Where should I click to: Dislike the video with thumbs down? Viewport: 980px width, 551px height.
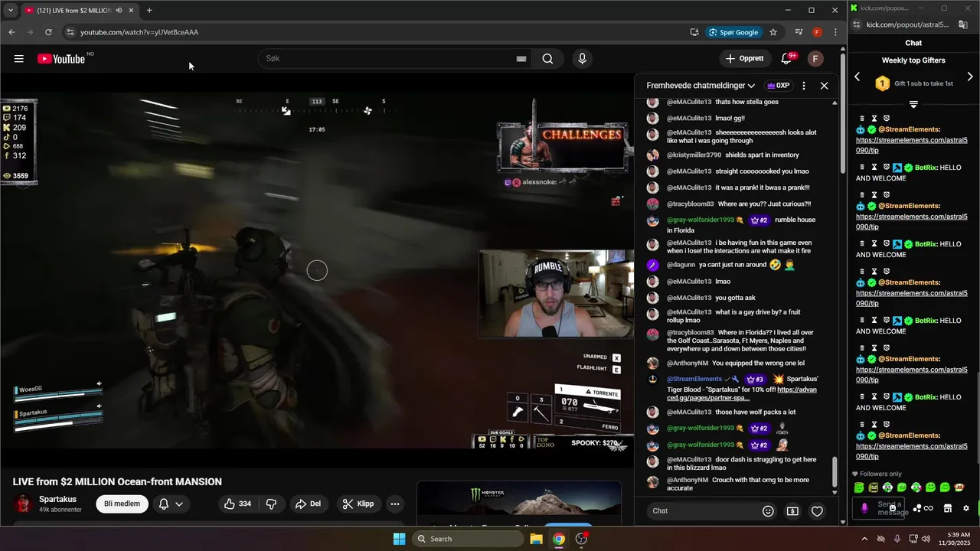(x=271, y=504)
